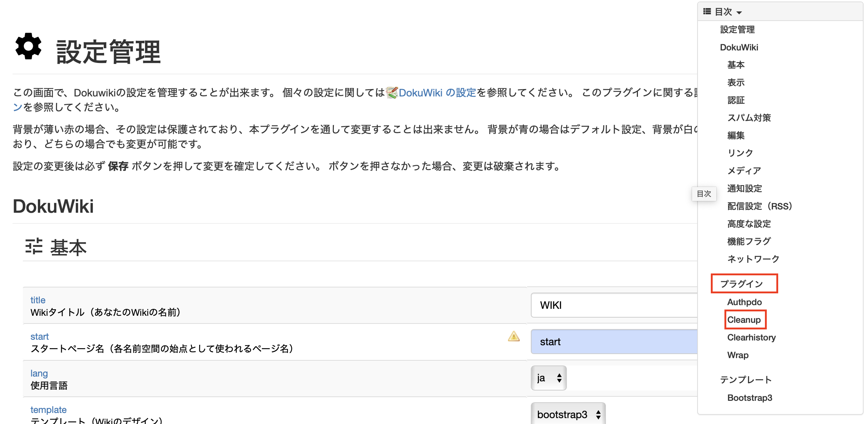Click the sliders icon beside 基本 heading
Image resolution: width=868 pixels, height=424 pixels.
[x=34, y=246]
